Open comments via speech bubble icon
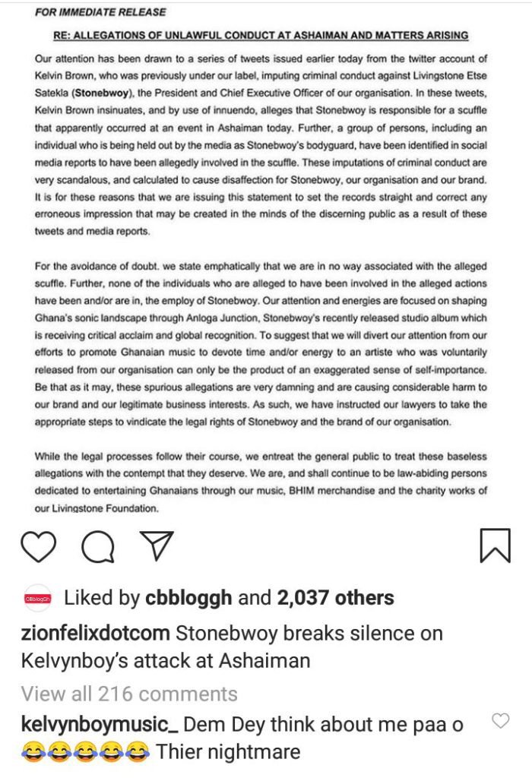532x778 pixels. [x=98, y=546]
